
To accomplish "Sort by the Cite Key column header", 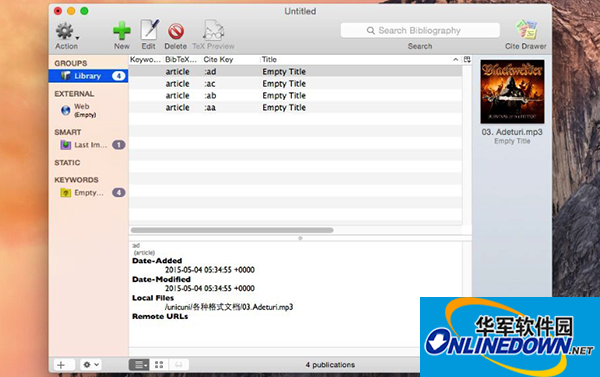I will tap(231, 60).
